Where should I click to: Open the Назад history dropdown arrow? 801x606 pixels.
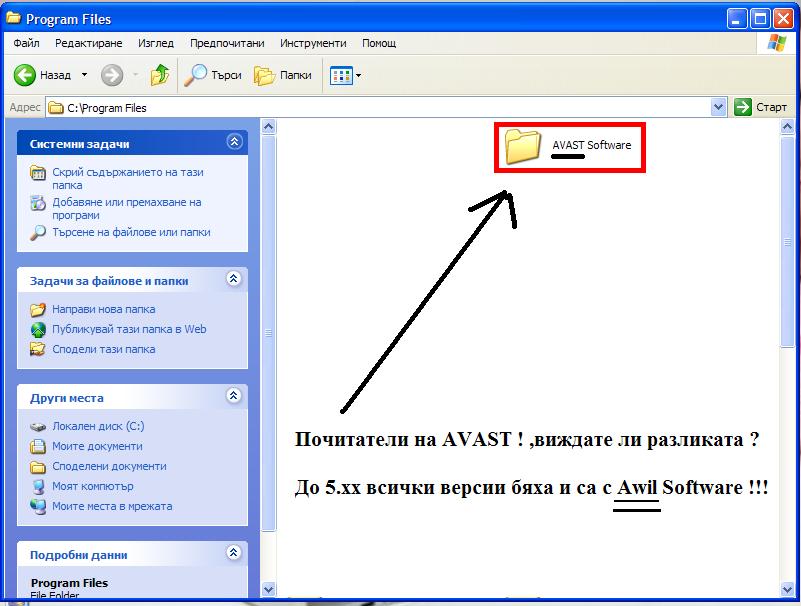click(84, 75)
